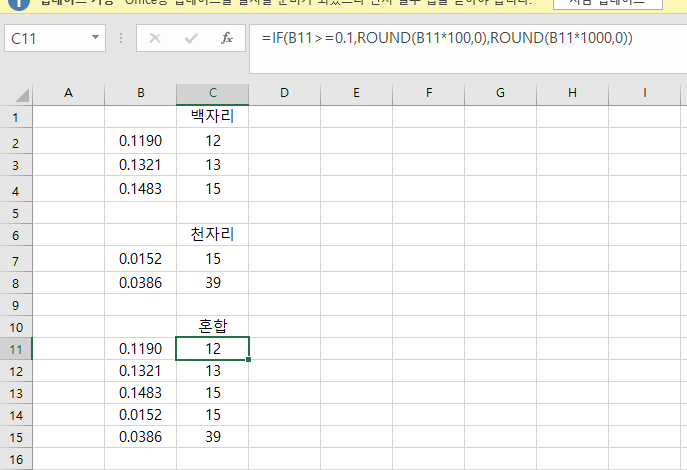Click the Name Box showing C11
Viewport: 687px width, 470px height.
(x=55, y=38)
